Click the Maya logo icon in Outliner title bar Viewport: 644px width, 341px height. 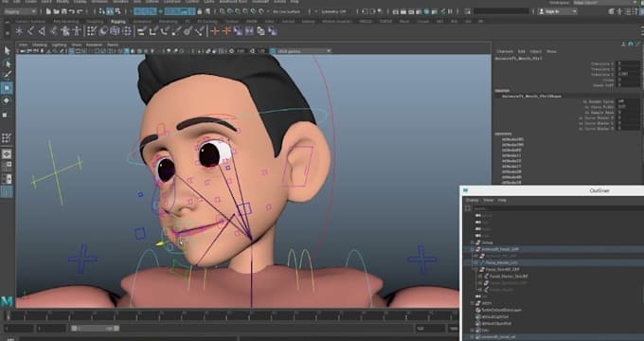coord(465,190)
